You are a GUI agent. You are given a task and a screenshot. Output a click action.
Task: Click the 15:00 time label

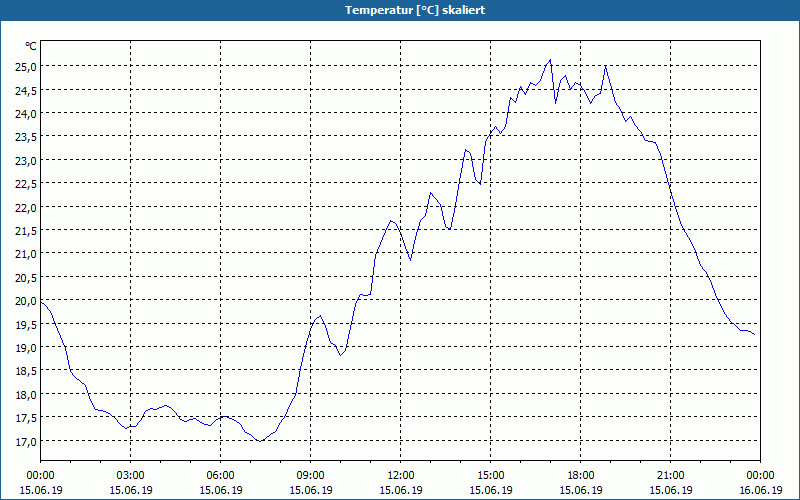491,476
